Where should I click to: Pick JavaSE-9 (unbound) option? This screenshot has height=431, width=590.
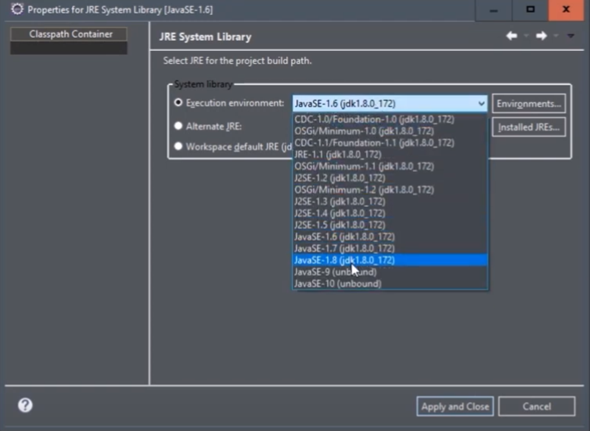pyautogui.click(x=390, y=272)
